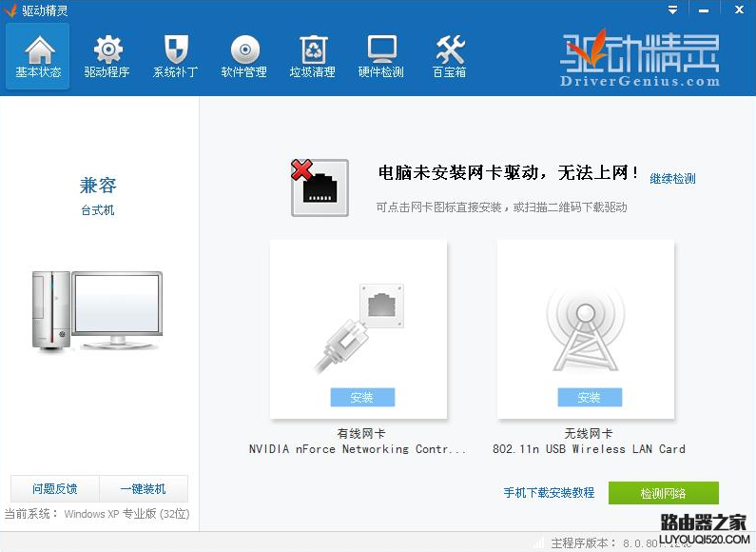The width and height of the screenshot is (756, 552).
Task: Click the wired network cable icon
Action: (x=359, y=327)
